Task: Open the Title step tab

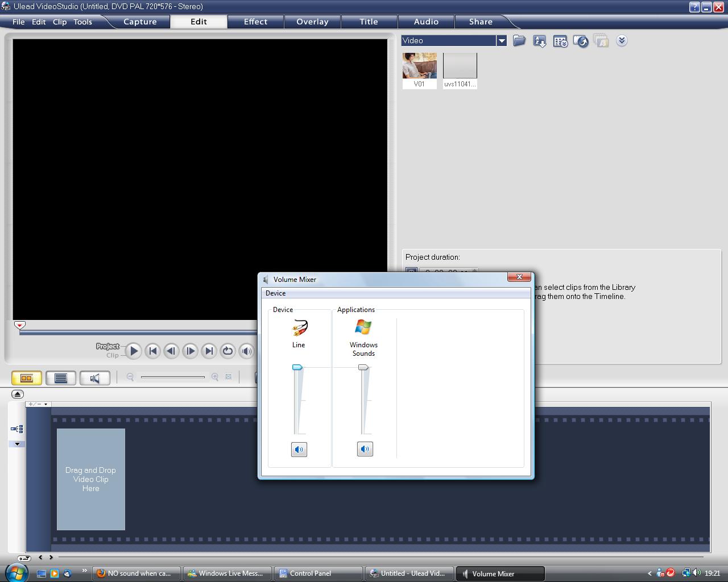Action: (x=369, y=22)
